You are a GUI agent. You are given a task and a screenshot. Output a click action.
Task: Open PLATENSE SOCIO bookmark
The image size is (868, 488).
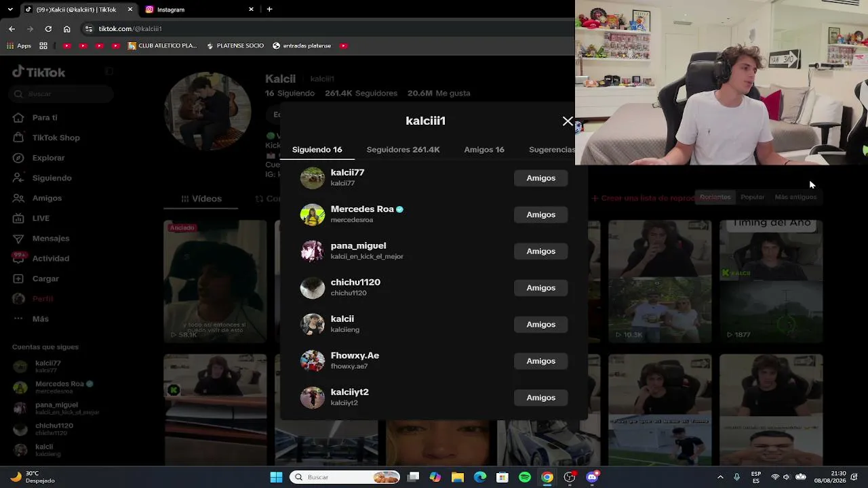point(235,46)
